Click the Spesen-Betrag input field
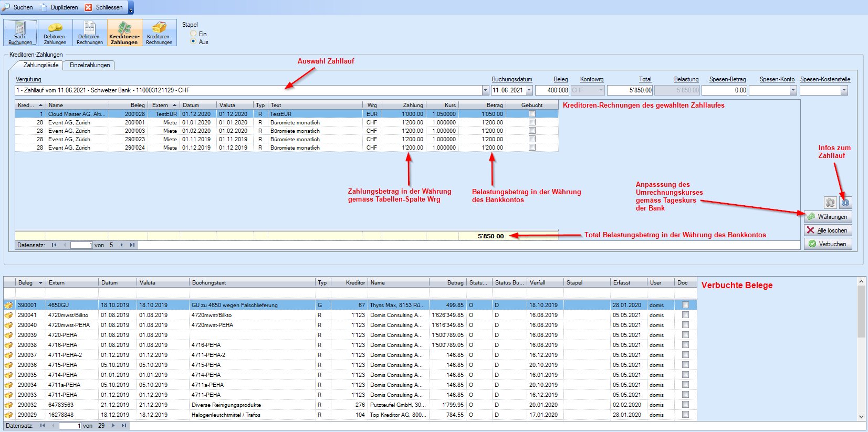868x432 pixels. click(x=724, y=90)
